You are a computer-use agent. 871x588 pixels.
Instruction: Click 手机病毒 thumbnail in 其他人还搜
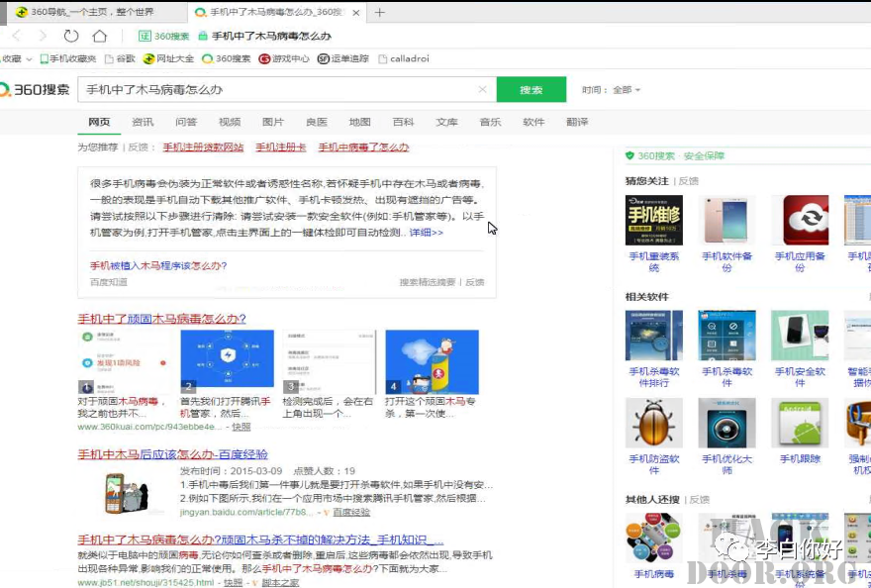654,538
